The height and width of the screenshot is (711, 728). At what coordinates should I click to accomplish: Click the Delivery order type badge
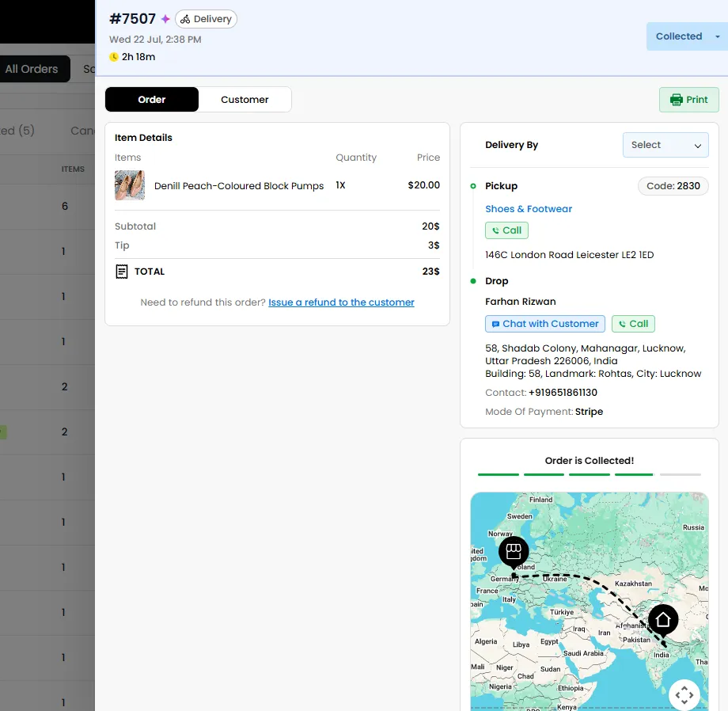[x=207, y=19]
